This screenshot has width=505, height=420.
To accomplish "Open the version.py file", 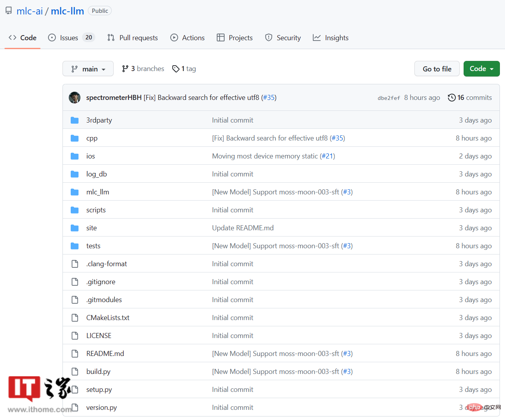I will point(102,408).
